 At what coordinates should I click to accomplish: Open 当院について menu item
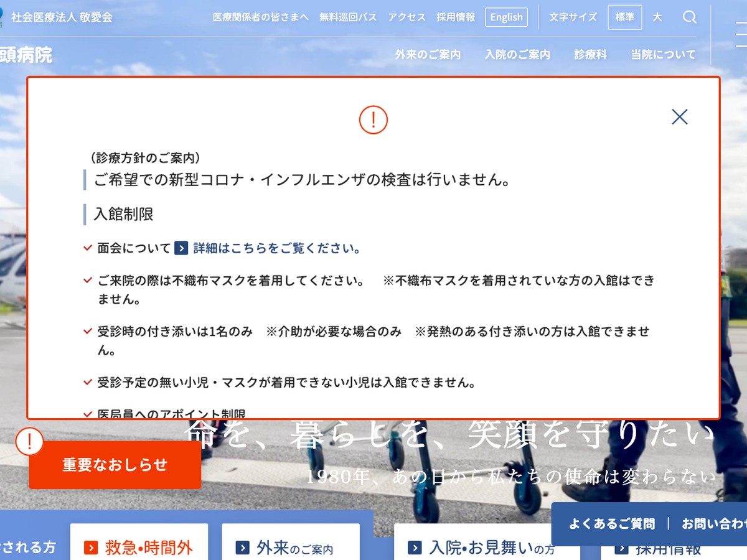point(663,55)
